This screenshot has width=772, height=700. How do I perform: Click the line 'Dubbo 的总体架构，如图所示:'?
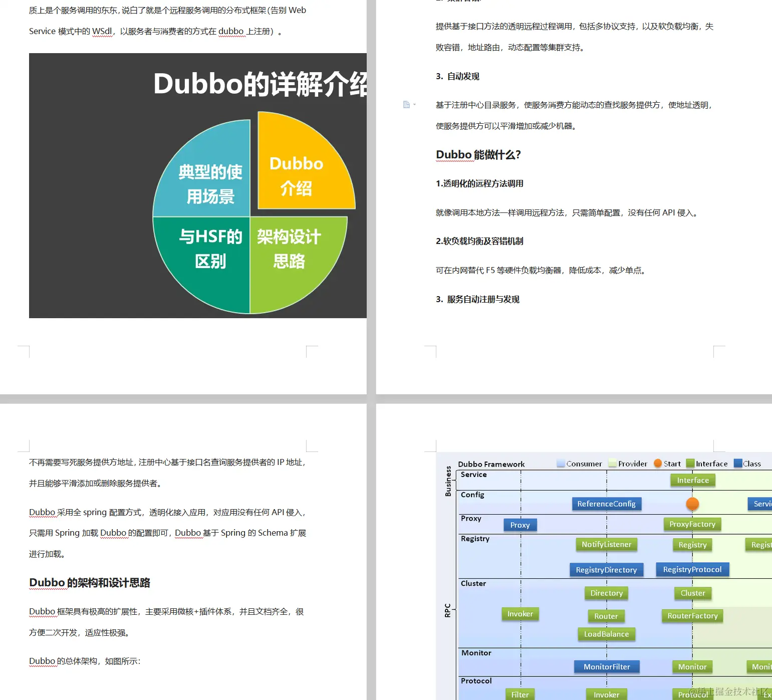85,661
